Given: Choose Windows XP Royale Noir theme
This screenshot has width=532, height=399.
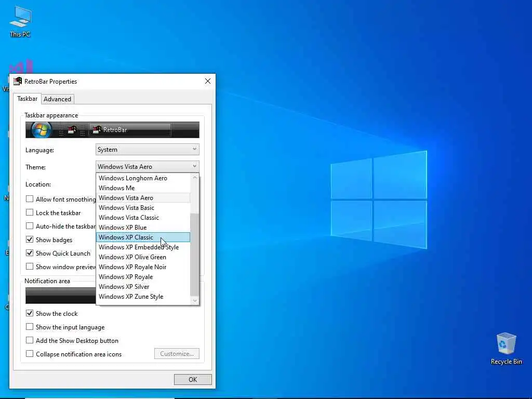Looking at the screenshot, I should [x=143, y=267].
